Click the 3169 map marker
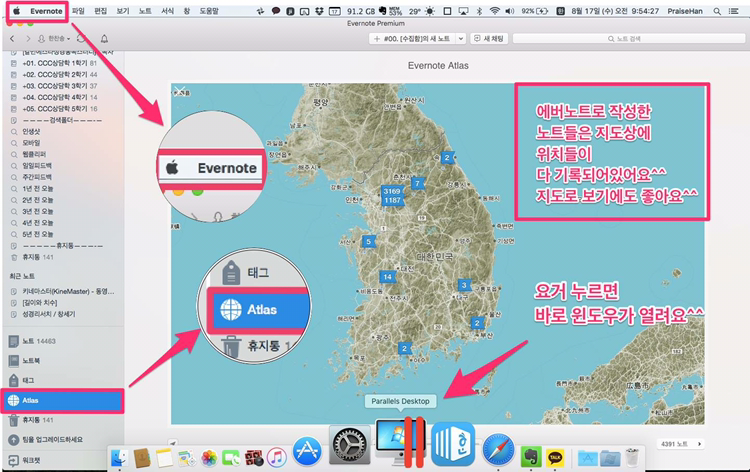 tap(392, 191)
